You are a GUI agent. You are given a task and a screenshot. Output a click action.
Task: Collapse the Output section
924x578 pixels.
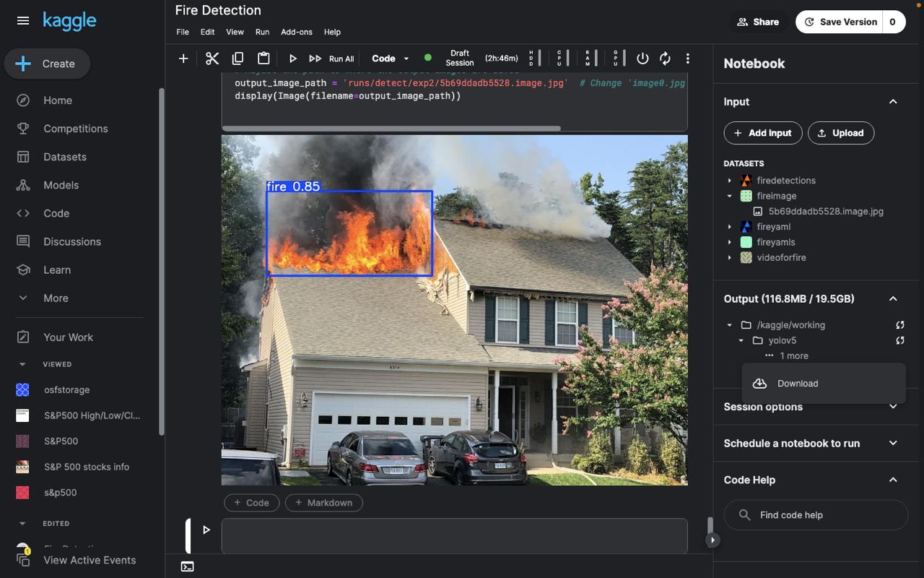[893, 299]
